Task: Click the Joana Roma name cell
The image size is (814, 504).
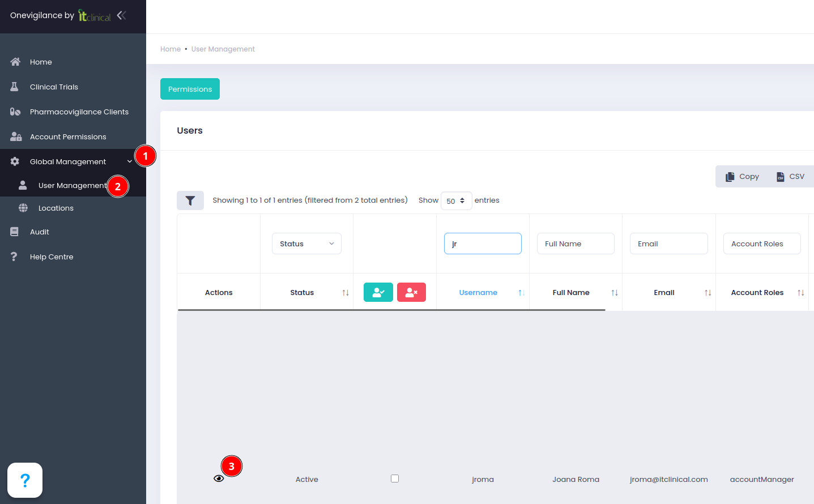Action: (x=576, y=479)
